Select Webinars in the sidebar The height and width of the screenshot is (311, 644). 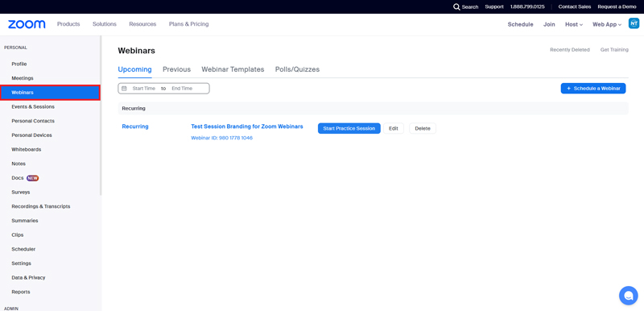tap(50, 93)
